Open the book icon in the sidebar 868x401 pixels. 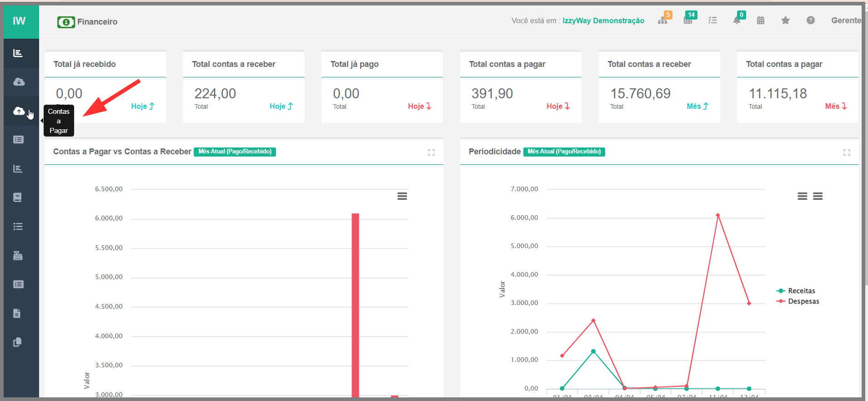click(x=17, y=198)
